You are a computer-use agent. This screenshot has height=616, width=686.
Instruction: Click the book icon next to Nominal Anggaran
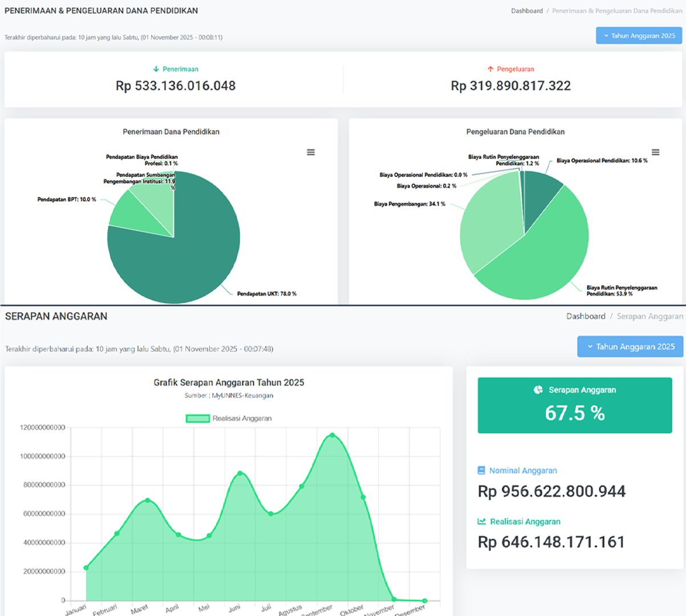[x=481, y=471]
